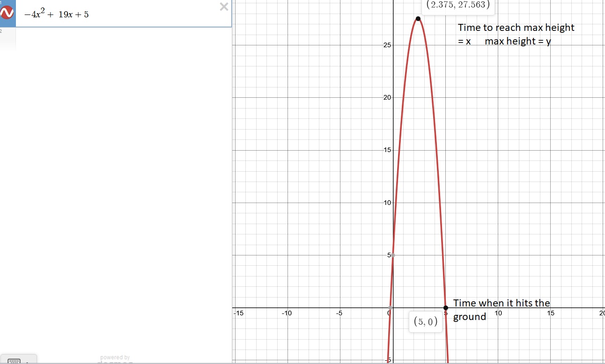Viewport: 605px width, 364px height.
Task: Click into the -4x² + 19x + 5 expression field
Action: coord(117,14)
